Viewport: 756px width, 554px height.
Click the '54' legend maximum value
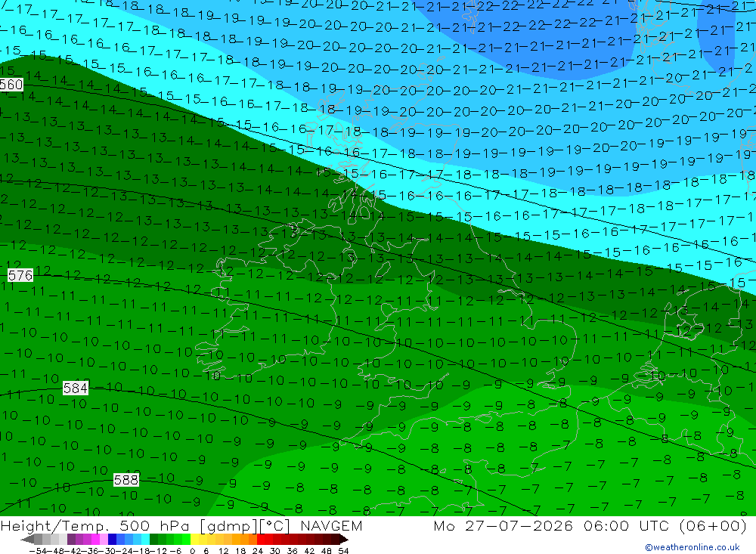343,551
